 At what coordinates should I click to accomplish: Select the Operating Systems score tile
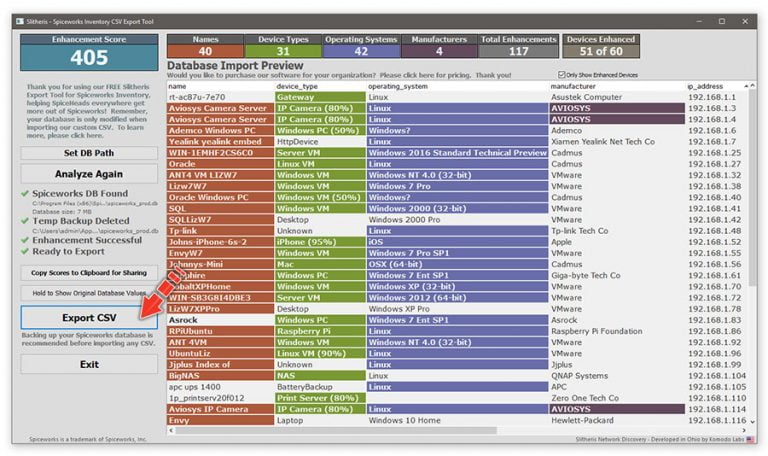[361, 46]
